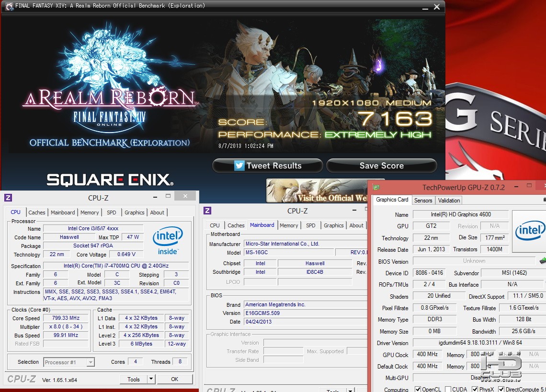Open the Validation tab in GPU-Z
This screenshot has height=392, width=546.
(449, 200)
